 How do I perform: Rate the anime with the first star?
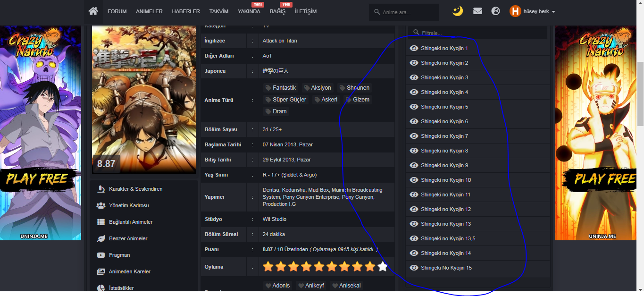coord(268,267)
